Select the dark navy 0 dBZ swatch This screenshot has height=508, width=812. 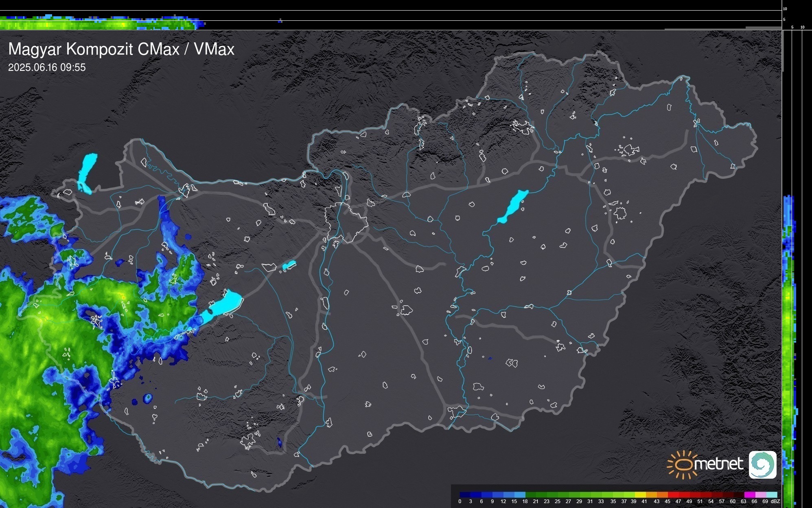[465, 495]
